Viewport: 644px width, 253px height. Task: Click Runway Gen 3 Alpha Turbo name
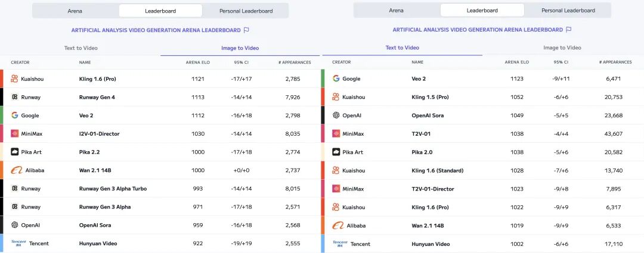113,189
